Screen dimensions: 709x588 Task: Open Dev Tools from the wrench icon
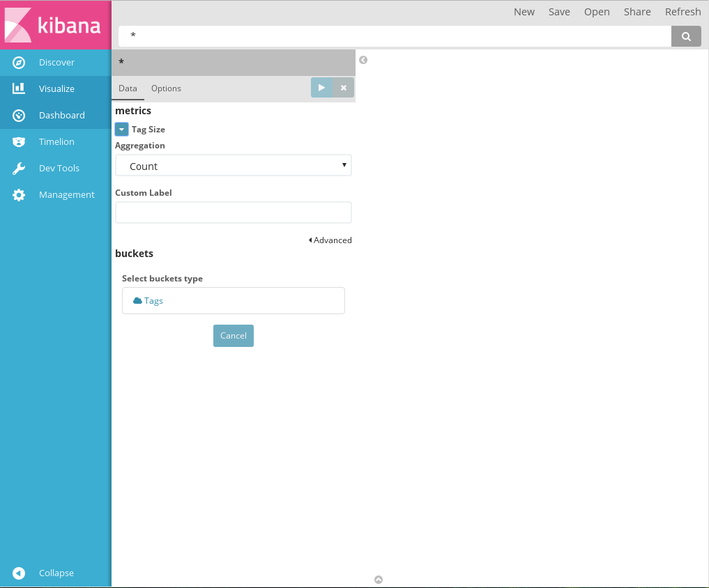(x=19, y=168)
